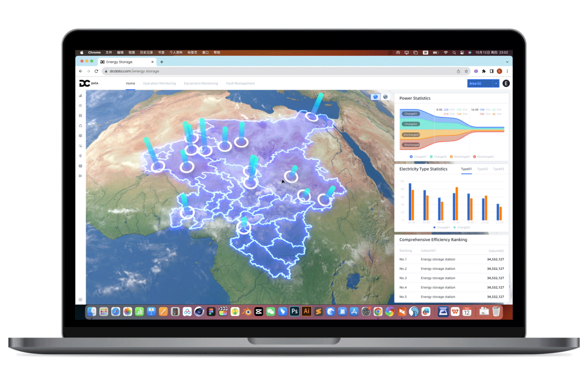Select the Type02 tab

[483, 169]
